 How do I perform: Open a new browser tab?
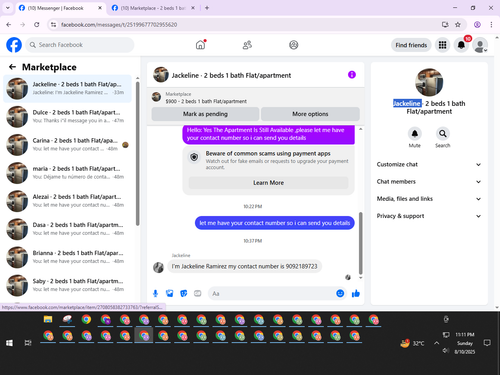207,8
